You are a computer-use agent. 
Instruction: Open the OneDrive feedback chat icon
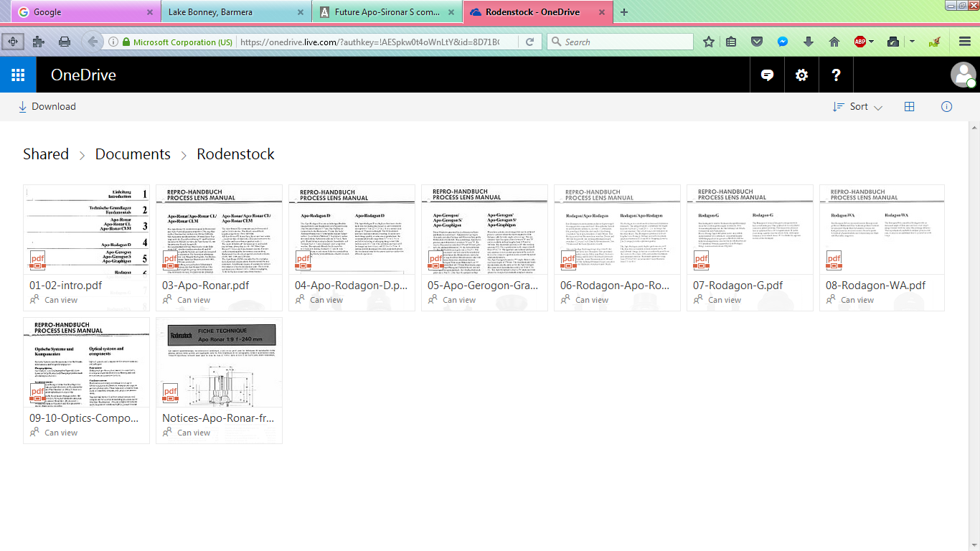click(767, 75)
